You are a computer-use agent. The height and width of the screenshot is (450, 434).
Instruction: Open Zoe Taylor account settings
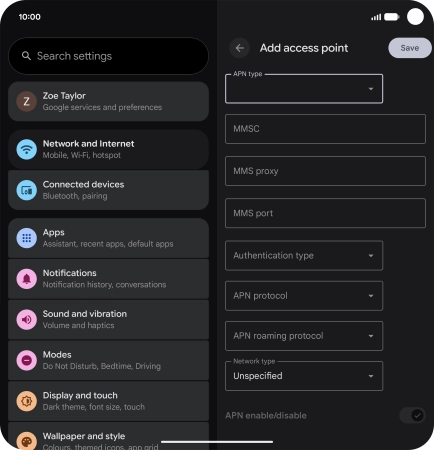point(109,101)
